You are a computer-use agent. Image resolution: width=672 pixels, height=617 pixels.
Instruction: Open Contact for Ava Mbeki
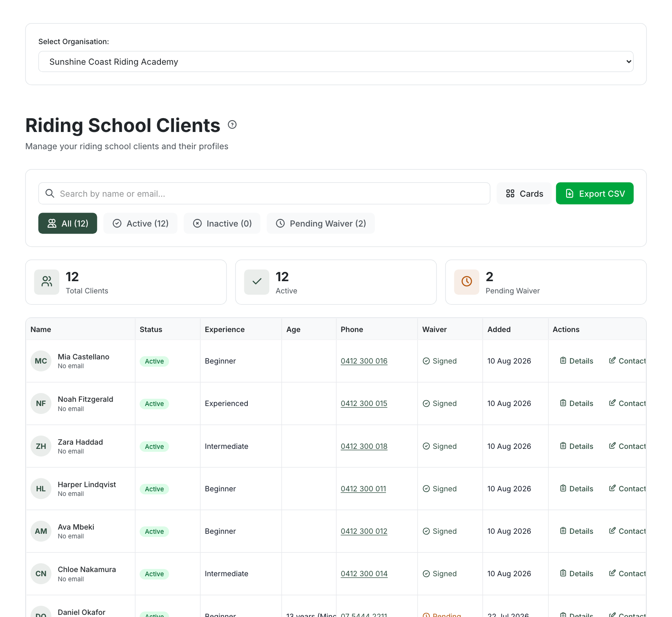click(x=627, y=531)
